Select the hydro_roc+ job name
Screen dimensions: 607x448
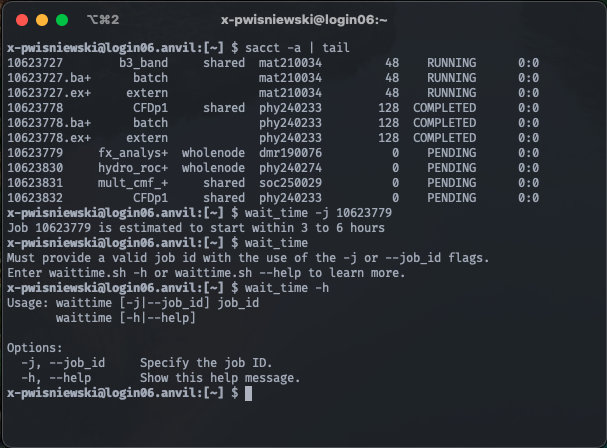tap(133, 168)
